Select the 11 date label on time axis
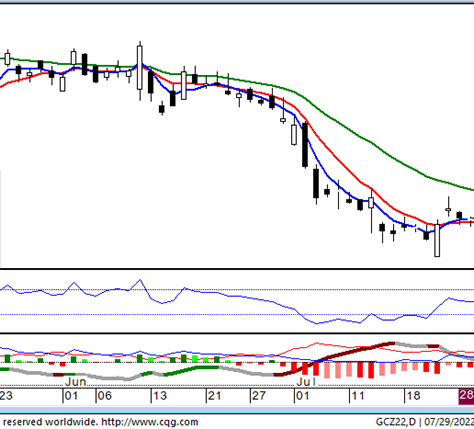The width and height of the screenshot is (474, 429). [x=358, y=396]
